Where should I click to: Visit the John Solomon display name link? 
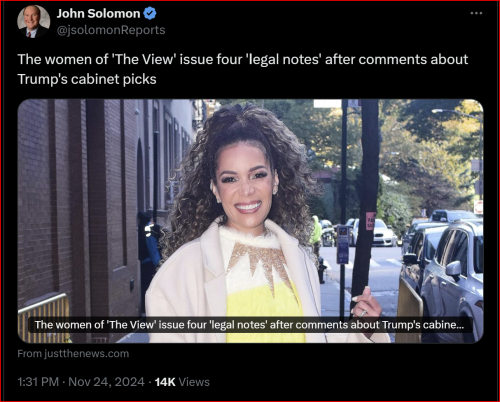[98, 14]
